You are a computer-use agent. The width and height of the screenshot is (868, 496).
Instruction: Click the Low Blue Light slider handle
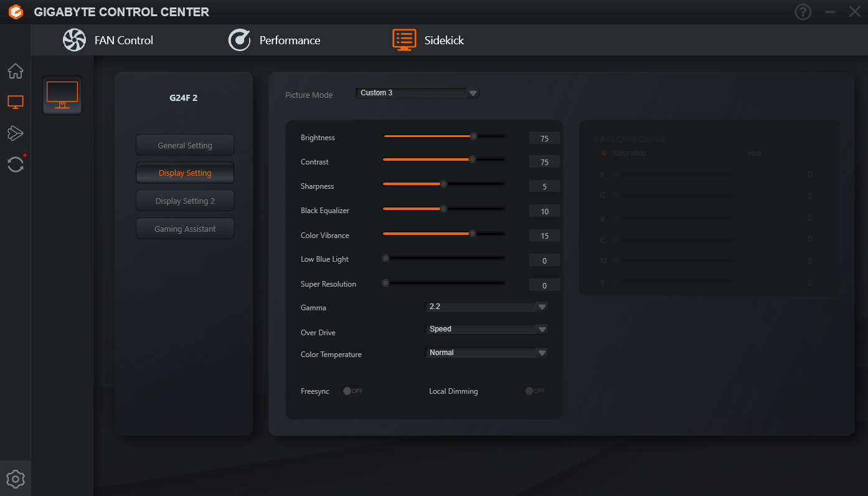coord(385,258)
